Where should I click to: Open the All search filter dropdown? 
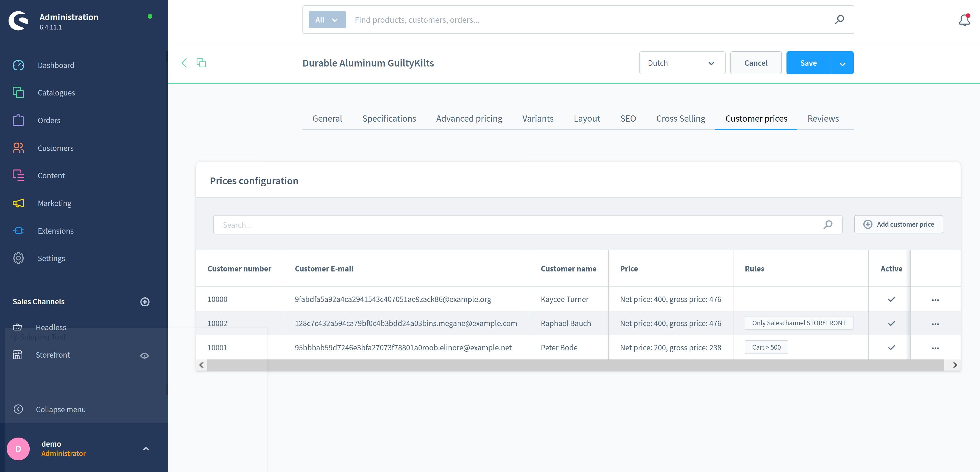327,19
